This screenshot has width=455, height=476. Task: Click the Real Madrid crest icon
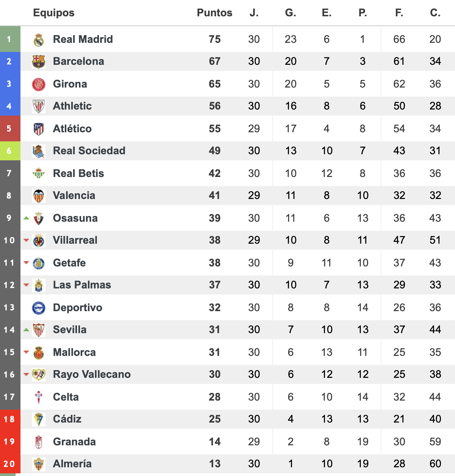[x=39, y=39]
